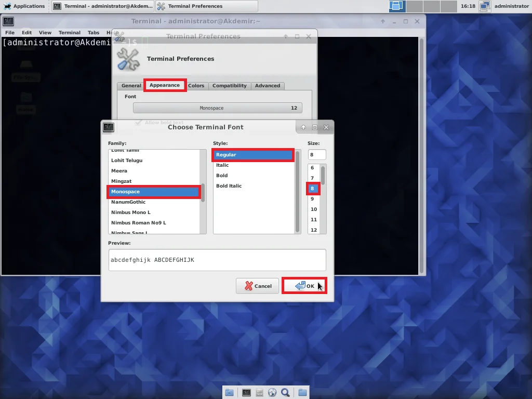Open the View menu in Terminal
The image size is (532, 399).
pyautogui.click(x=45, y=33)
